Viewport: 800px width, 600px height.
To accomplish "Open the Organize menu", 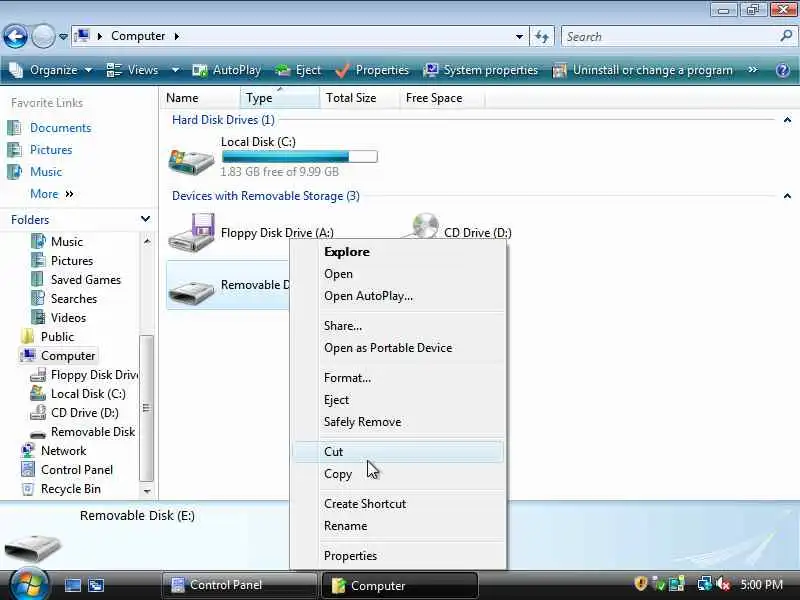I will pos(51,70).
